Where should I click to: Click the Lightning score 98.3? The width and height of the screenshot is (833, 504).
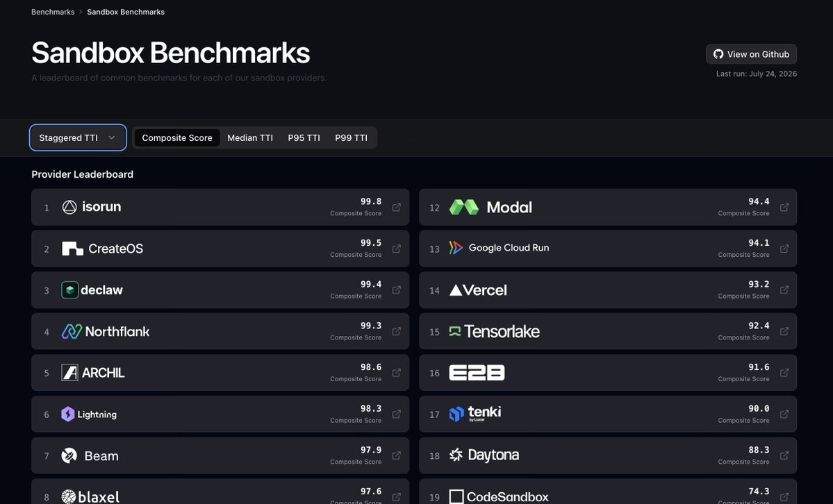(371, 408)
